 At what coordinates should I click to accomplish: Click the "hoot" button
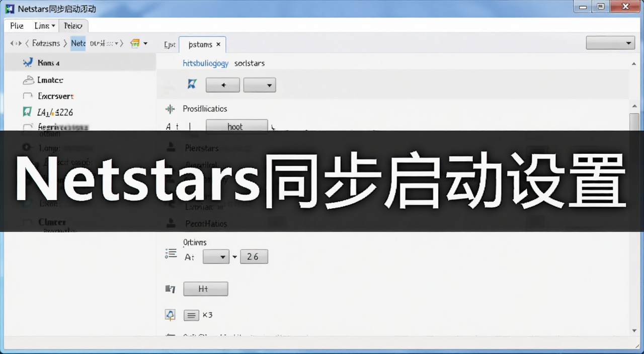[237, 127]
